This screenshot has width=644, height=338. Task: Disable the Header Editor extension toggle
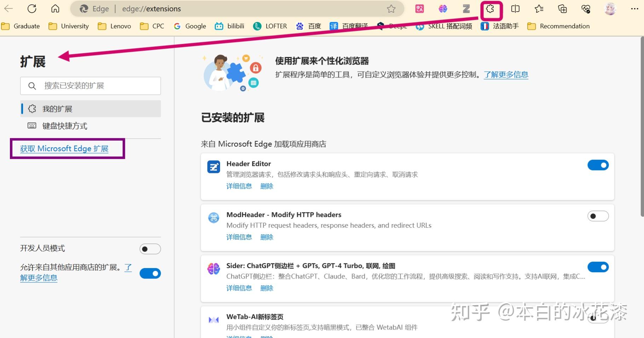tap(598, 165)
